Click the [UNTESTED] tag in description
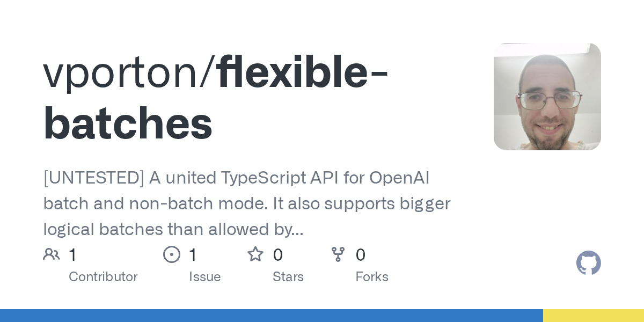Screen dimensions: 644x322 coord(93,178)
